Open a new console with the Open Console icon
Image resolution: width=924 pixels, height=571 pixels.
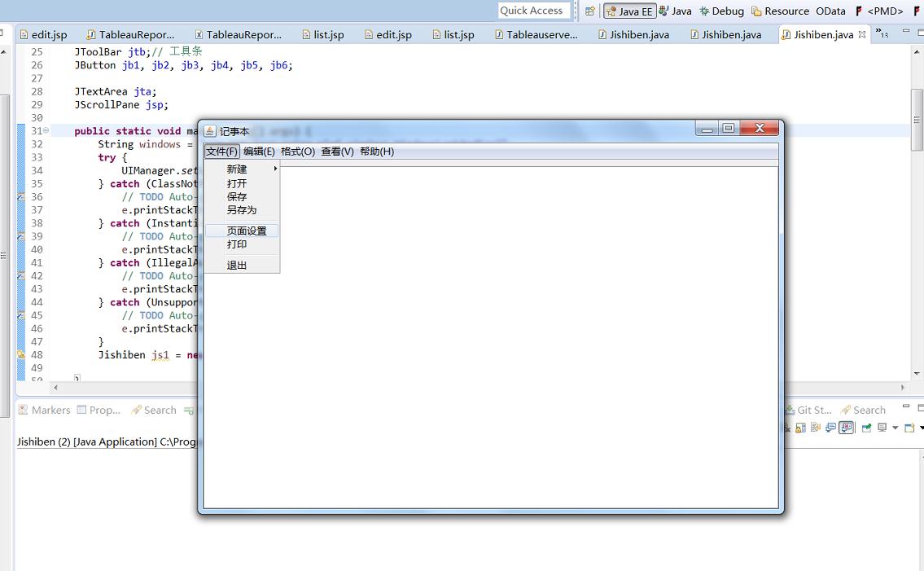(x=909, y=427)
